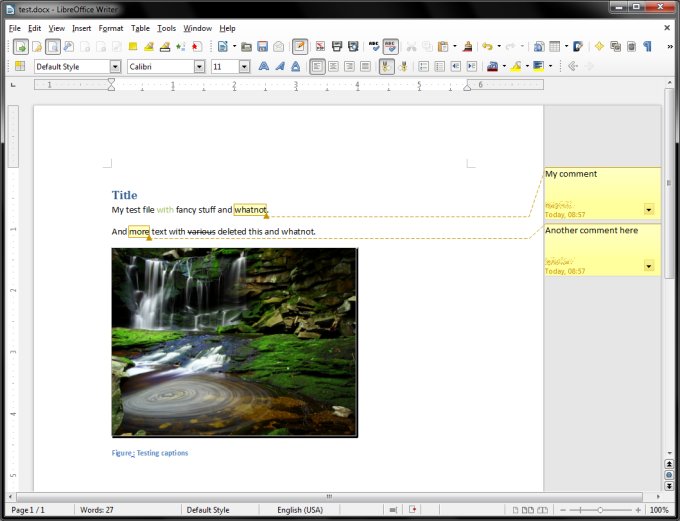The image size is (680, 521).
Task: Click the zoom slider in status bar
Action: pyautogui.click(x=599, y=510)
